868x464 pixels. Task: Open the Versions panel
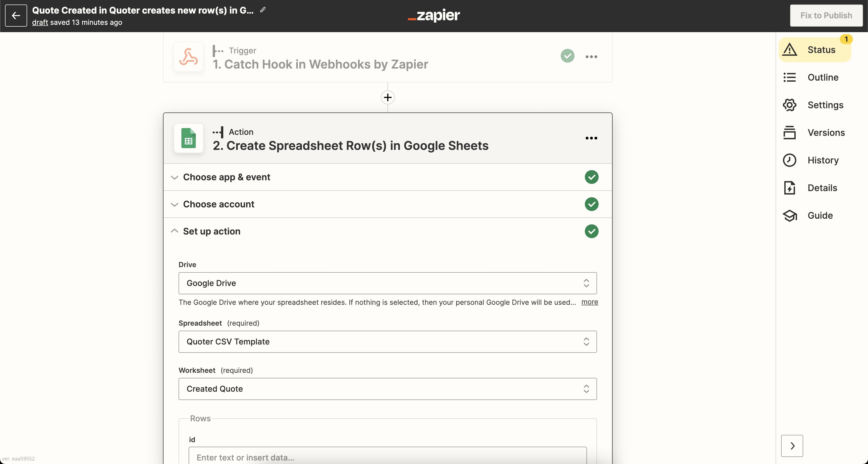[815, 133]
